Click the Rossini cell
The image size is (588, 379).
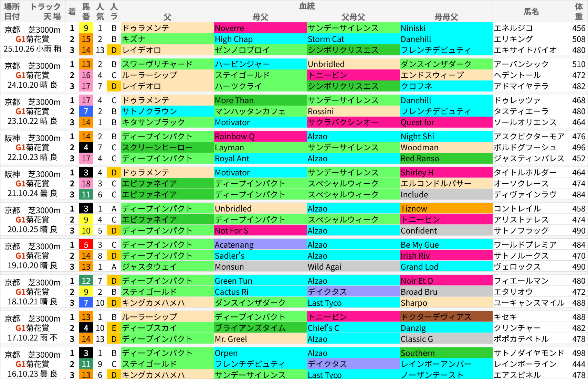click(353, 111)
